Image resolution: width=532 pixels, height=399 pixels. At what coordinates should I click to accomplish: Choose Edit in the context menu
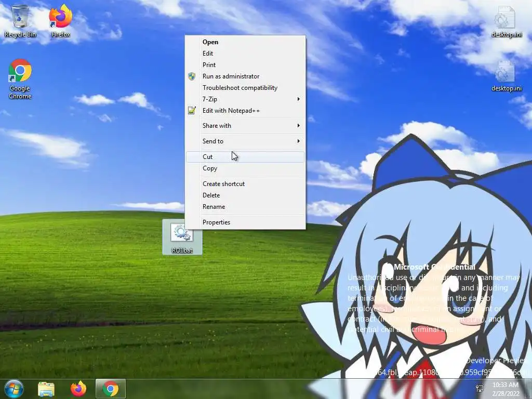coord(245,54)
